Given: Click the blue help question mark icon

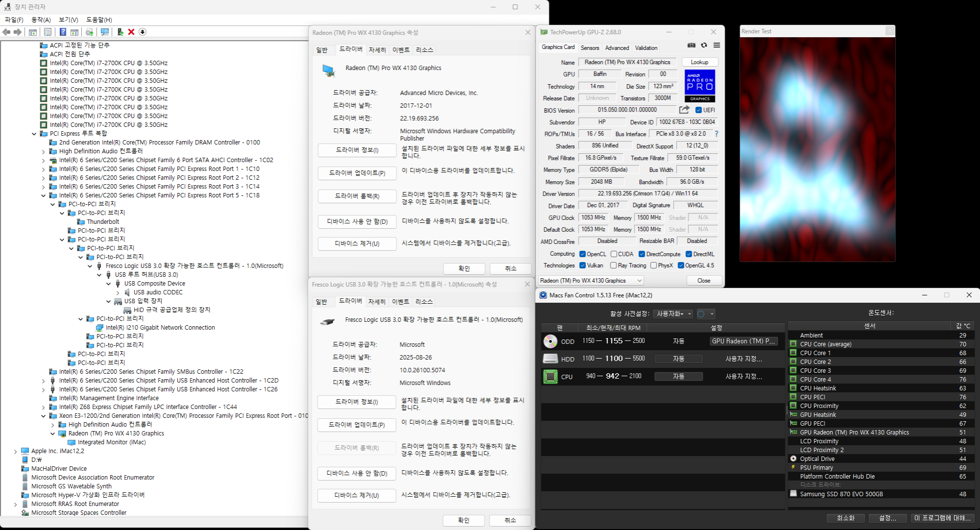Looking at the screenshot, I should 63,32.
